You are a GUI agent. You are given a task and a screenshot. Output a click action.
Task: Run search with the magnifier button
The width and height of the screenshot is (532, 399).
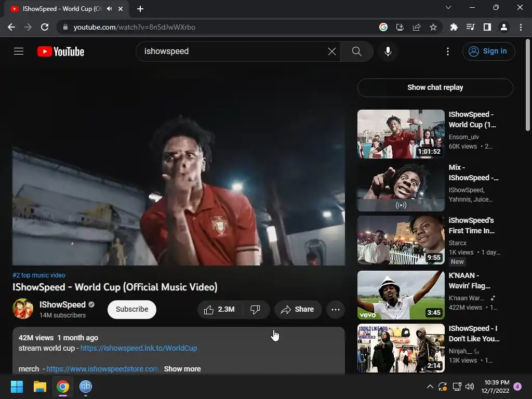pyautogui.click(x=356, y=51)
